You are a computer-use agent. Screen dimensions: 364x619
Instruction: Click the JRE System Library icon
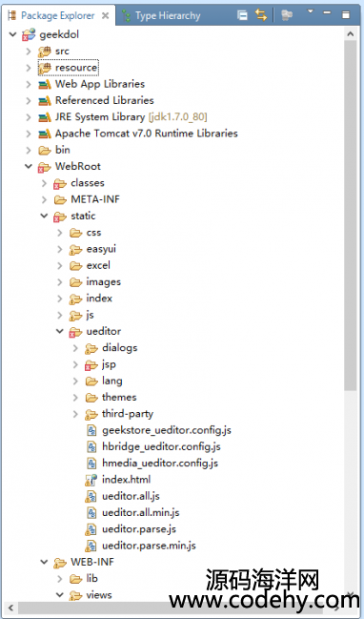[45, 117]
